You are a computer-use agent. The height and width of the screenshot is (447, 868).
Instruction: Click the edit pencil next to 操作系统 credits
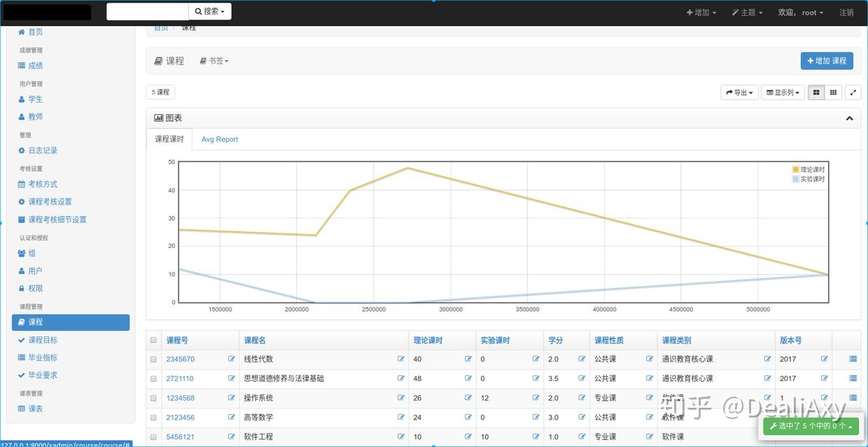tap(582, 398)
